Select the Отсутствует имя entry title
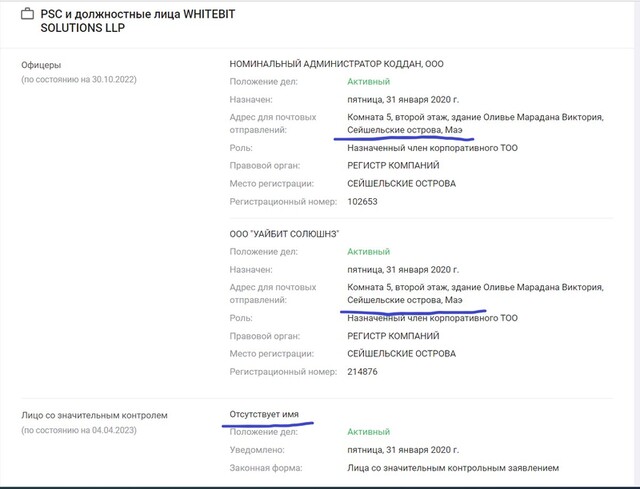This screenshot has width=640, height=489. pyautogui.click(x=264, y=414)
